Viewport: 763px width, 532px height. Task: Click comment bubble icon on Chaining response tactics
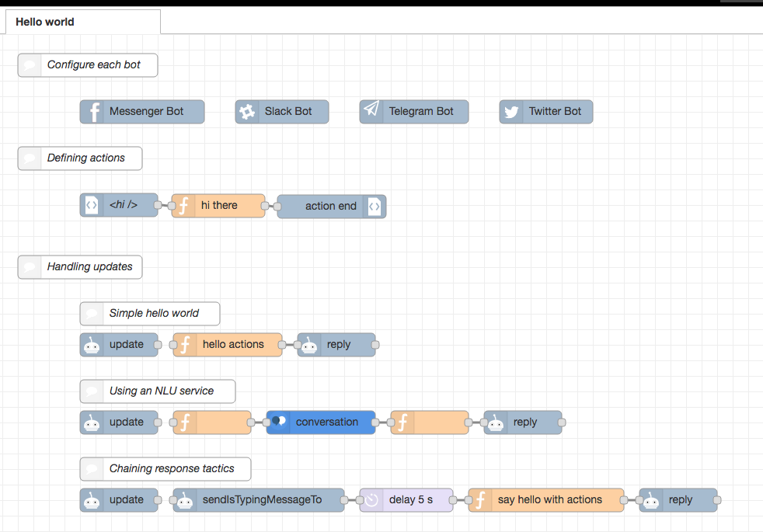pyautogui.click(x=92, y=469)
